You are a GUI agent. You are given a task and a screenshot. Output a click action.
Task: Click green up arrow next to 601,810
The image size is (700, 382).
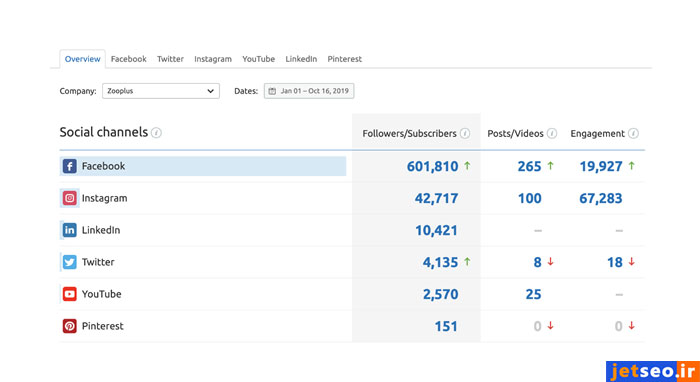(x=467, y=166)
